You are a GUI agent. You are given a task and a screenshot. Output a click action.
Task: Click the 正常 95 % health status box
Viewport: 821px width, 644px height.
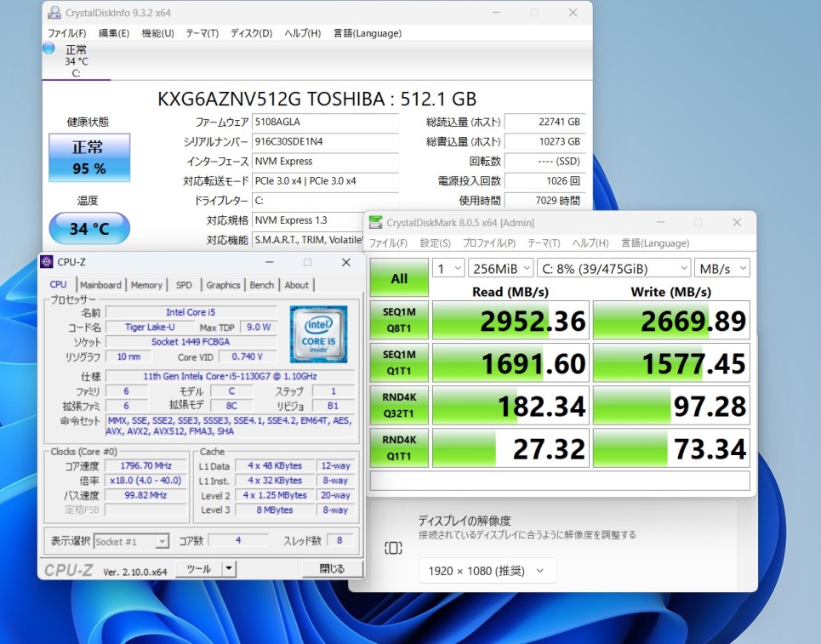click(89, 157)
